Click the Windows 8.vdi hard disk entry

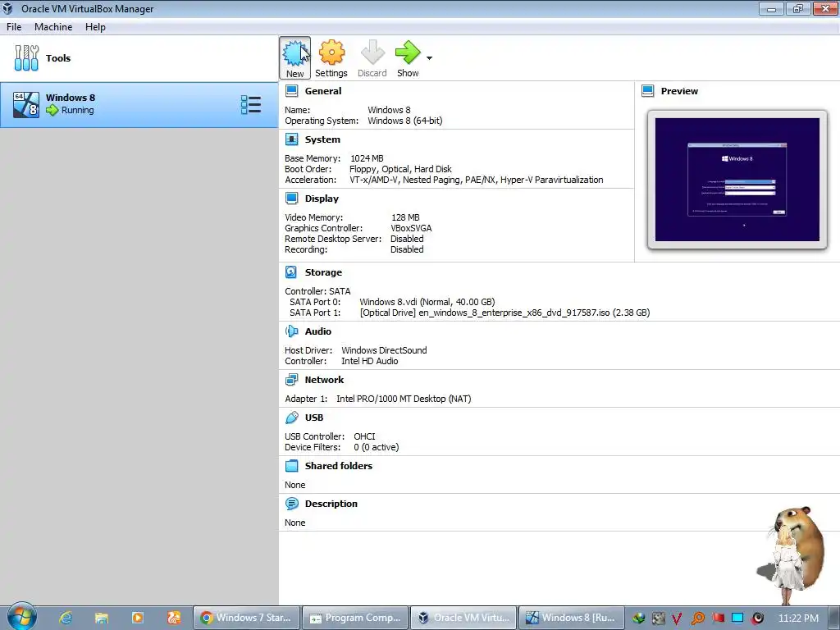click(427, 302)
